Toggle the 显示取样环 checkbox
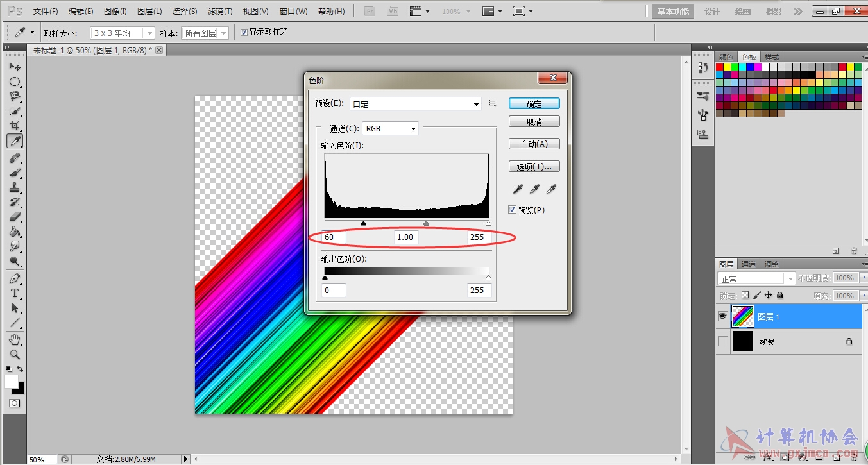The height and width of the screenshot is (465, 868). click(x=244, y=32)
